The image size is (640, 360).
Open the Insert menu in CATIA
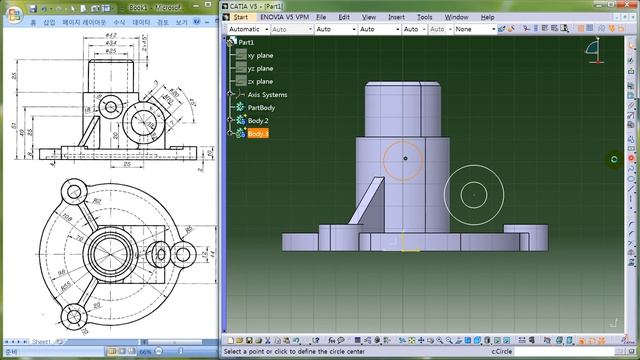(396, 17)
